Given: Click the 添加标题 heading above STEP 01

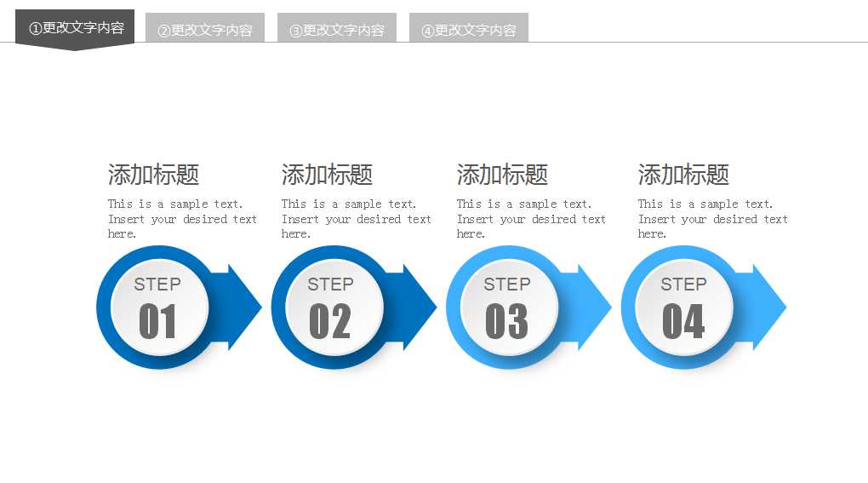Looking at the screenshot, I should pyautogui.click(x=153, y=175).
